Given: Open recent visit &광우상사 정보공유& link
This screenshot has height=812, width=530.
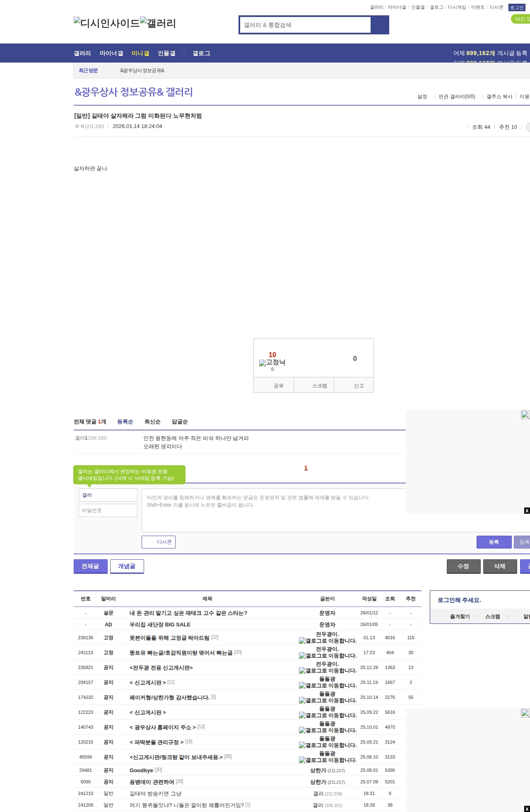Looking at the screenshot, I should pyautogui.click(x=142, y=70).
